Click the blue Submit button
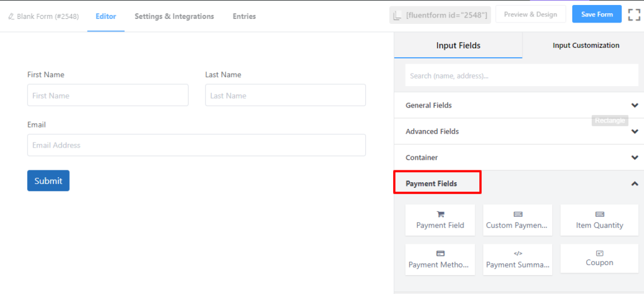This screenshot has width=644, height=294. tap(48, 181)
